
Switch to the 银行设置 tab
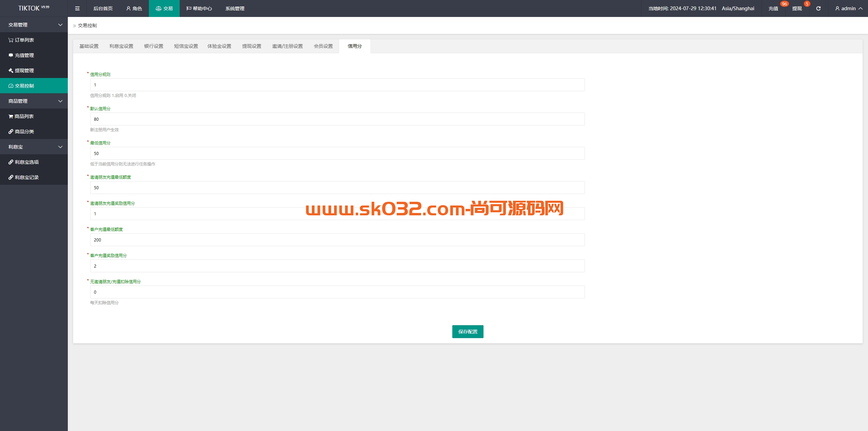pyautogui.click(x=154, y=46)
